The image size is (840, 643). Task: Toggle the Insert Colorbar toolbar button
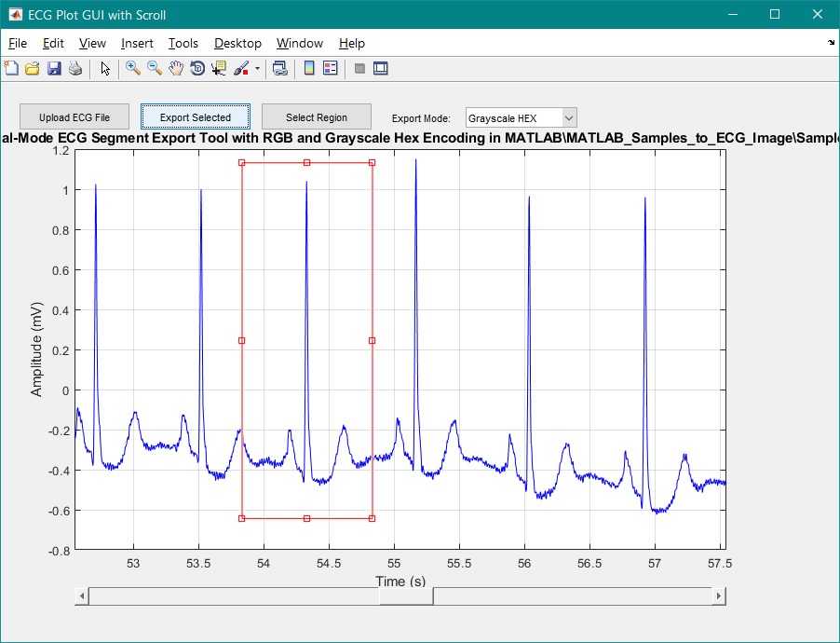click(x=308, y=68)
